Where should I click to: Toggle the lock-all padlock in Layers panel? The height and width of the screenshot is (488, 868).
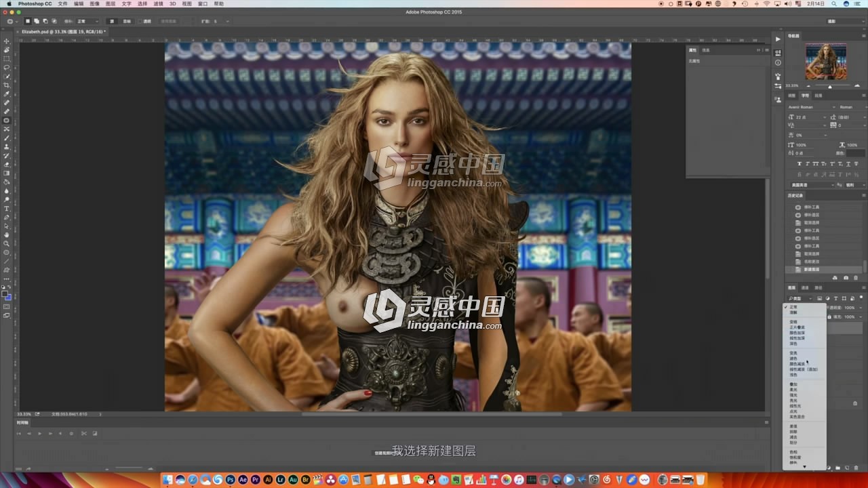[829, 317]
